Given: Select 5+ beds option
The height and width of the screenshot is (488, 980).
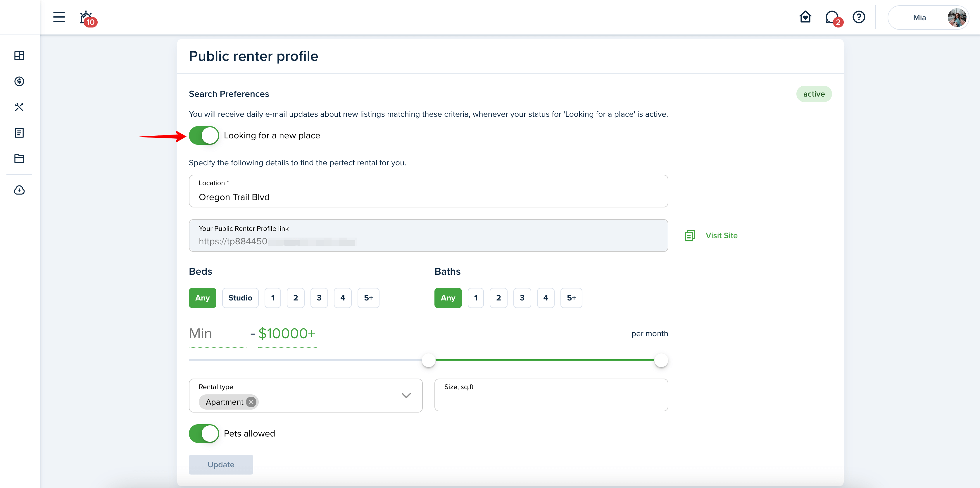Looking at the screenshot, I should click(368, 298).
